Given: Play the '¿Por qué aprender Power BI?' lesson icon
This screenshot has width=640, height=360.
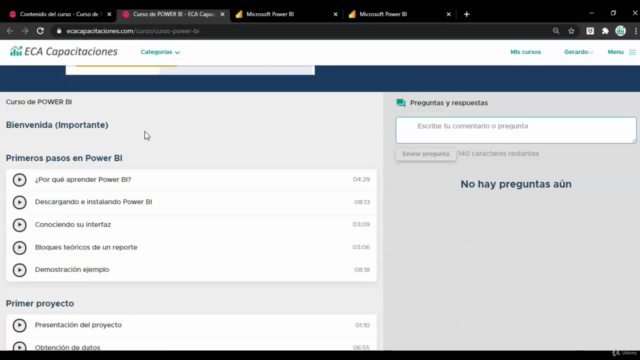Looking at the screenshot, I should [19, 180].
